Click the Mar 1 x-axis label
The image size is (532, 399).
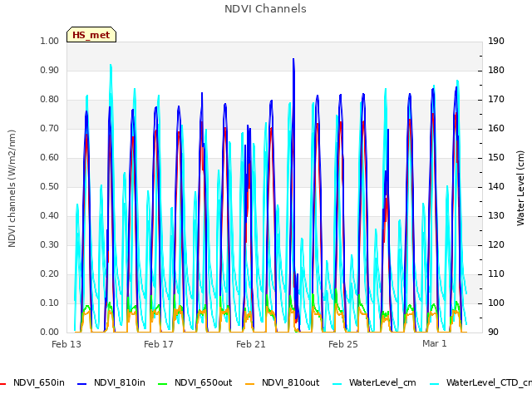(434, 343)
